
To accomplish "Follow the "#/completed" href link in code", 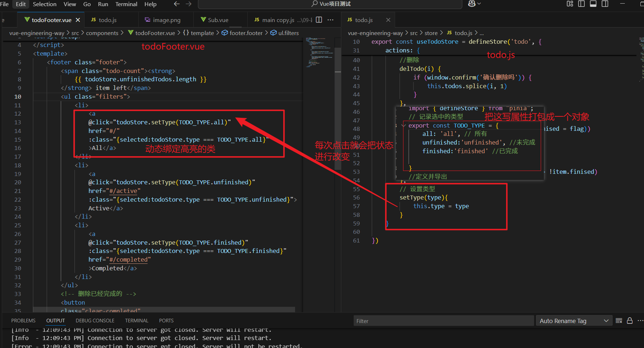I will point(128,259).
